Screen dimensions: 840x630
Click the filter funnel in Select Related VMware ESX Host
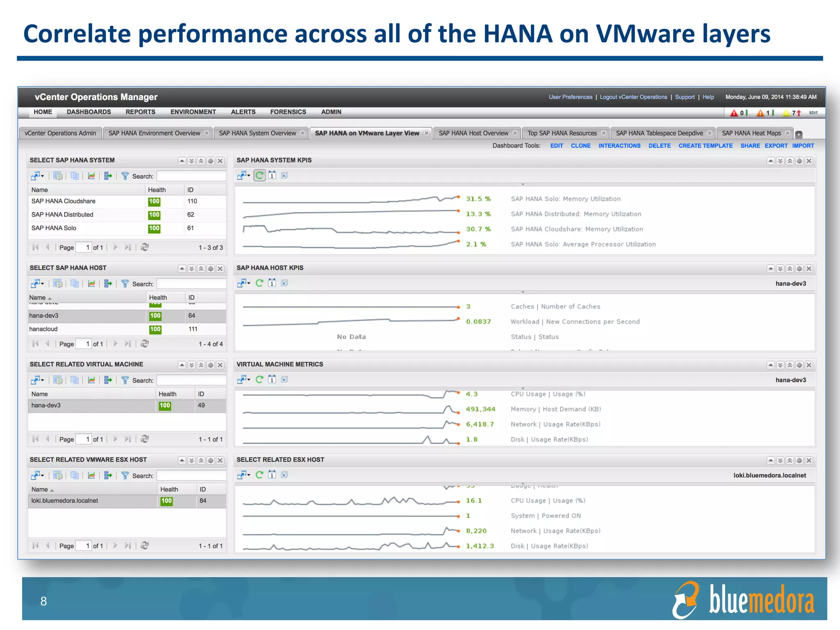125,475
